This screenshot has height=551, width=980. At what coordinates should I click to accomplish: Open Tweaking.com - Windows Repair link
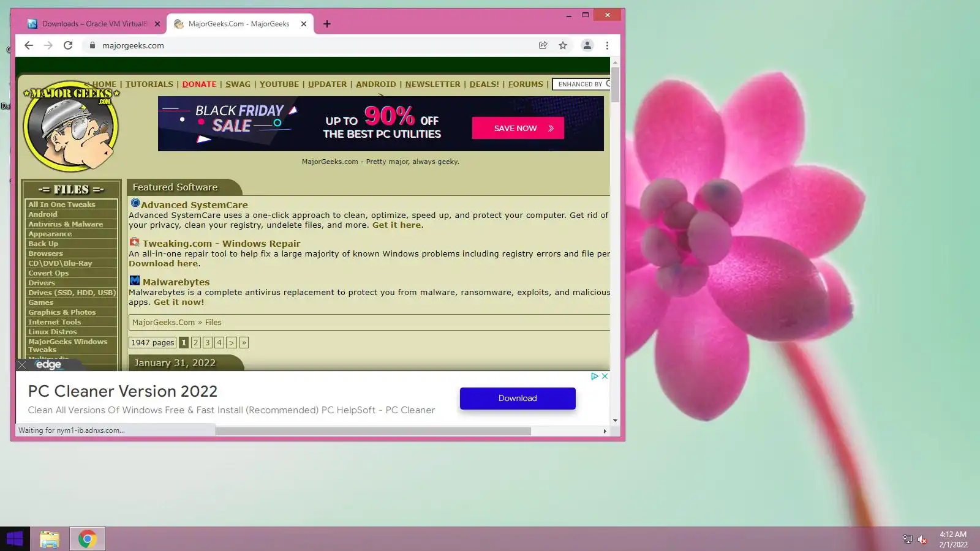pyautogui.click(x=221, y=244)
